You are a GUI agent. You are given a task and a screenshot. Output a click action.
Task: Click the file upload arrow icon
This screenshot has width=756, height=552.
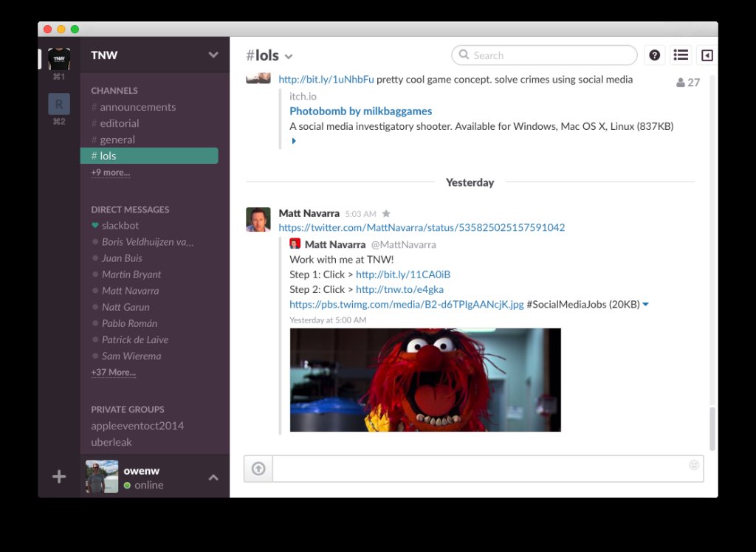(258, 469)
